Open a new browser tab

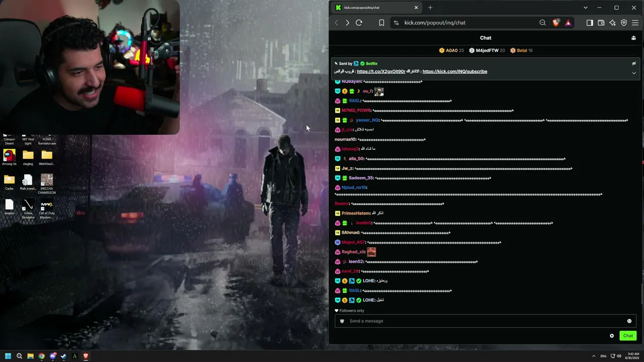tap(430, 8)
